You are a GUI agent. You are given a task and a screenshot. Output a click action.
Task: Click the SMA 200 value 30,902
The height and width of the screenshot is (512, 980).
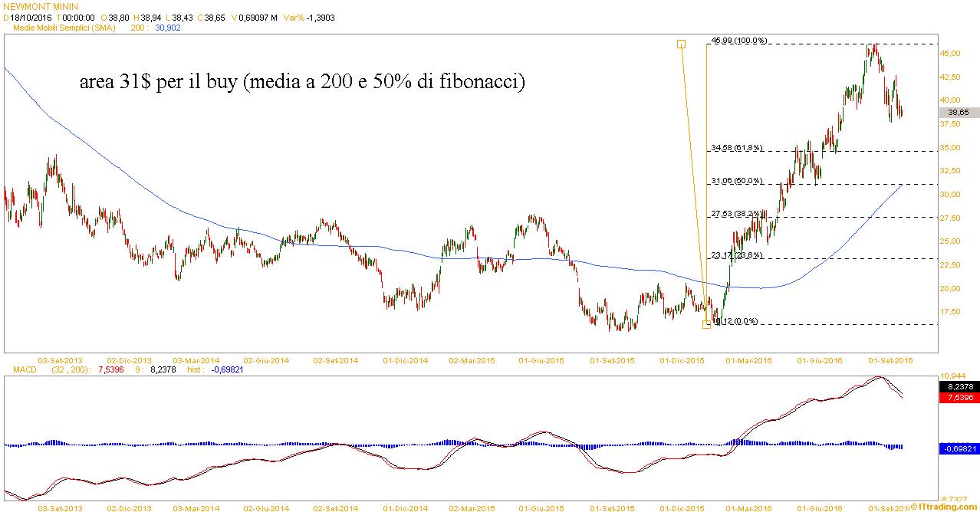[168, 28]
